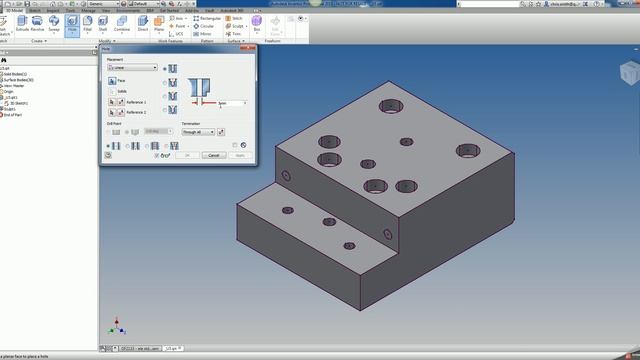
Task: Click the Reference 1 selection arrow
Action: point(112,102)
